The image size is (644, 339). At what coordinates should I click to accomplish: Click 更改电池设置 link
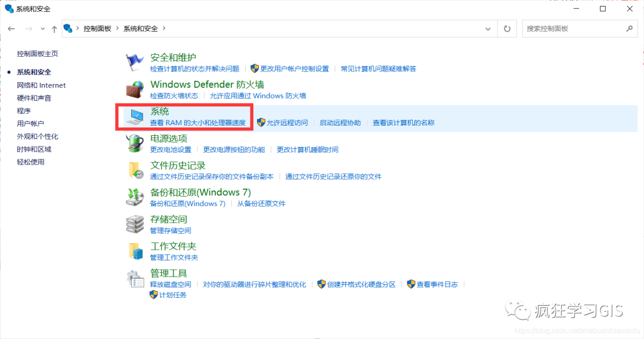tap(171, 150)
